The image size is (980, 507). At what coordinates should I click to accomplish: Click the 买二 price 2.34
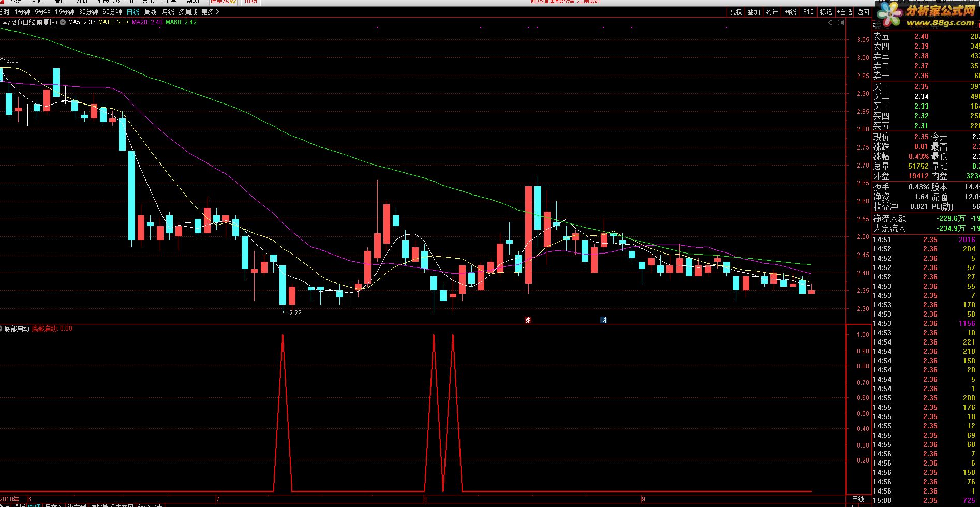click(x=921, y=96)
